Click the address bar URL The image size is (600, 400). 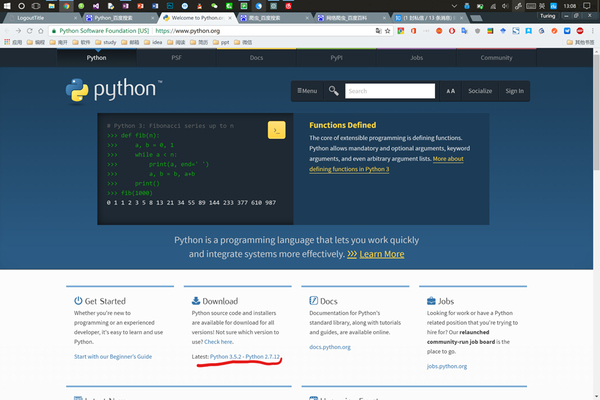click(188, 31)
